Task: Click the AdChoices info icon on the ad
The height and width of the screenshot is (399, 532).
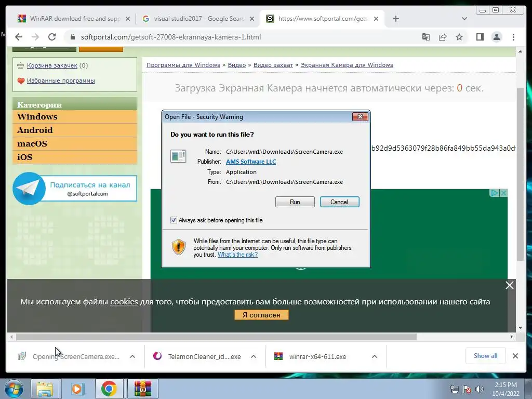Action: coord(495,193)
